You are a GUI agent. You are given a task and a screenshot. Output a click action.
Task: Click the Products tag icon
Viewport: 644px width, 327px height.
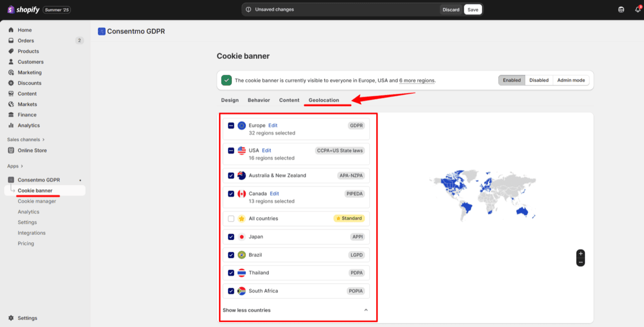(11, 51)
